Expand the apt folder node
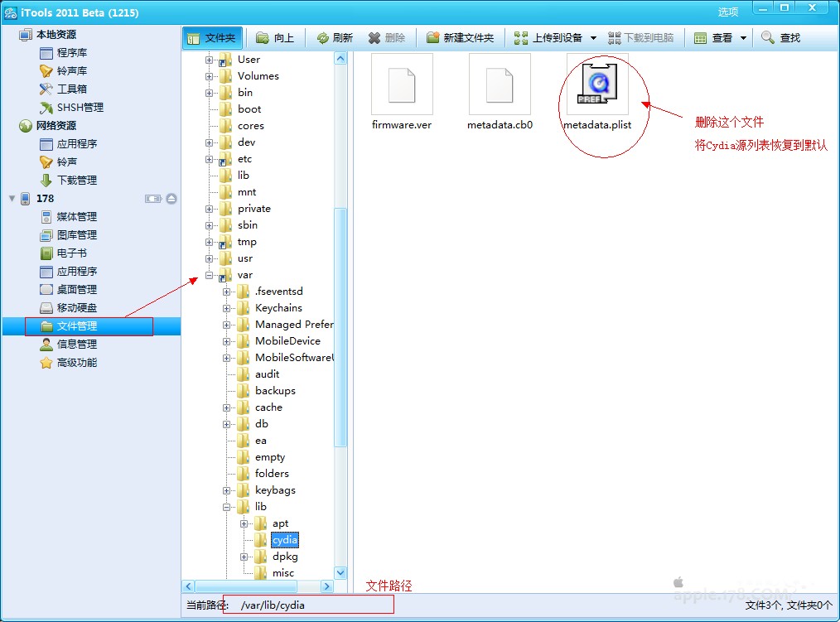The width and height of the screenshot is (840, 622). coord(244,524)
